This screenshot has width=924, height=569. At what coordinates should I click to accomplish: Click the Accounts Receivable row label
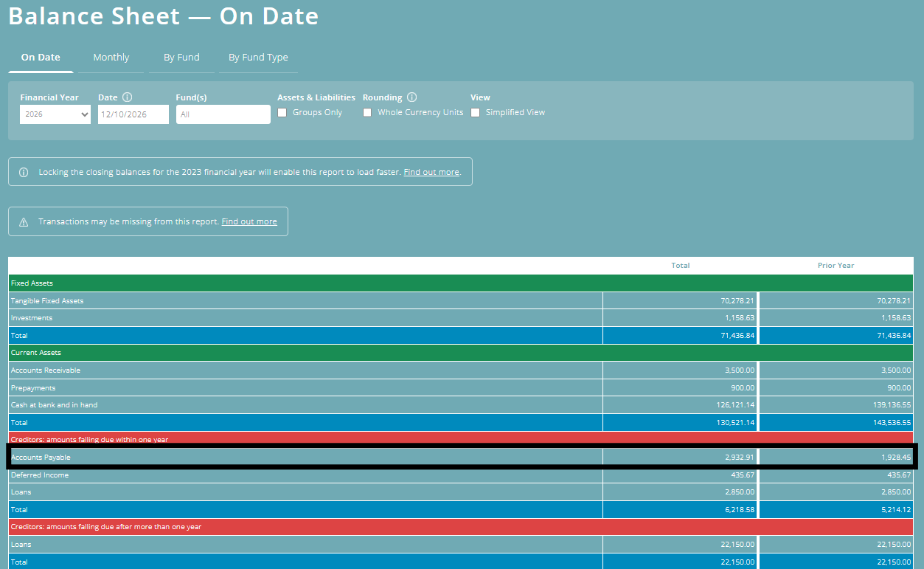pos(46,370)
